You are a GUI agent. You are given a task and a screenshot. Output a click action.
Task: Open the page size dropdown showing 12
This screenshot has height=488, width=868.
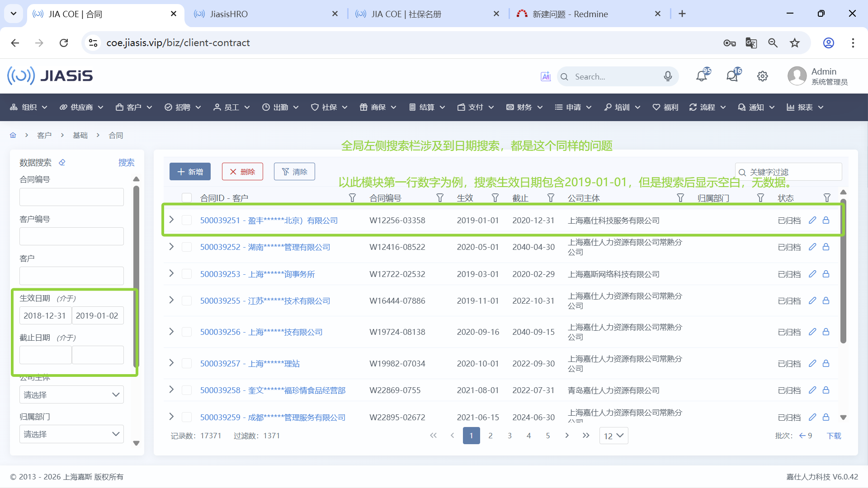click(613, 436)
